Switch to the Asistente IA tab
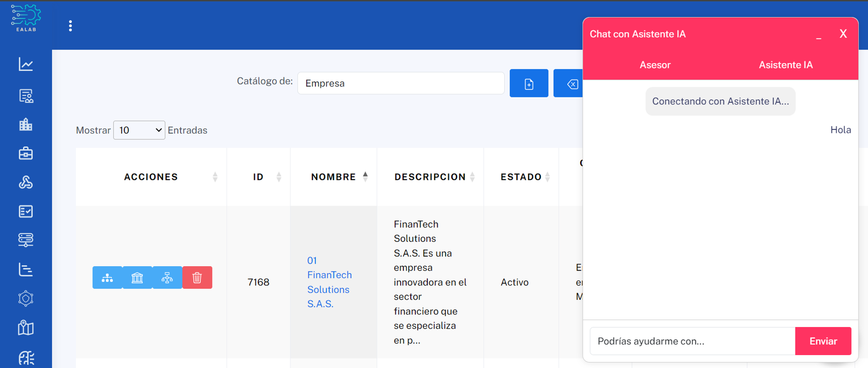The width and height of the screenshot is (868, 368). pyautogui.click(x=786, y=65)
